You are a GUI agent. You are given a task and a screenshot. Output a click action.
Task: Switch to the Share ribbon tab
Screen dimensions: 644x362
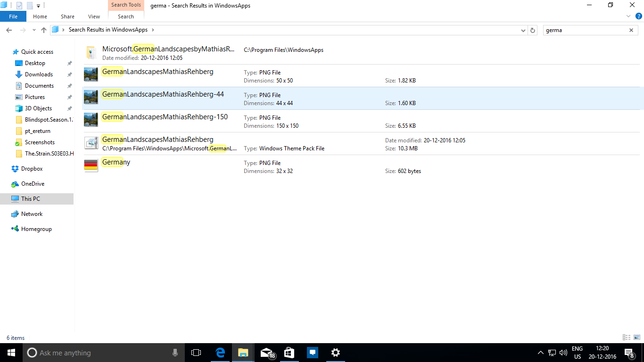coord(67,16)
